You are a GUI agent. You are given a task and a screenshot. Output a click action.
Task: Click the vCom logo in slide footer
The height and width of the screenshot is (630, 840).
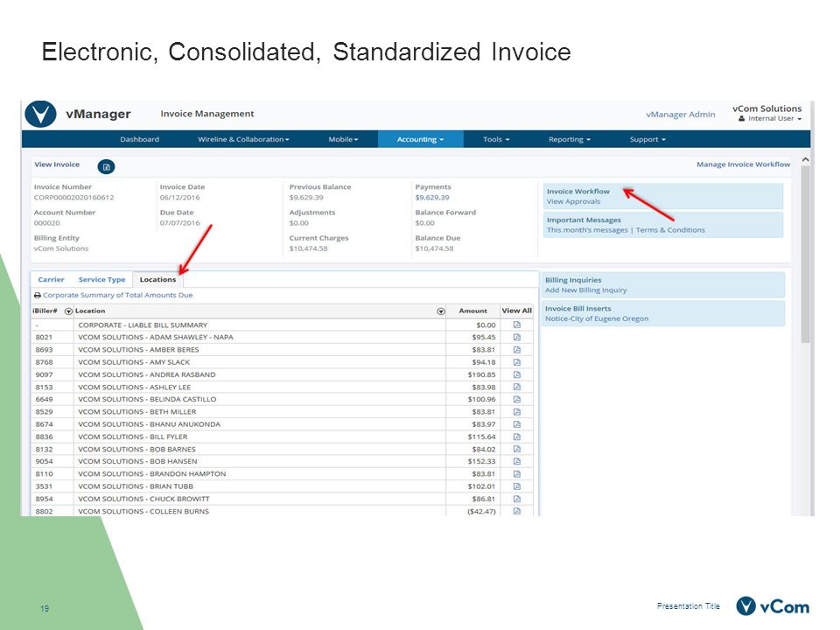point(773,606)
